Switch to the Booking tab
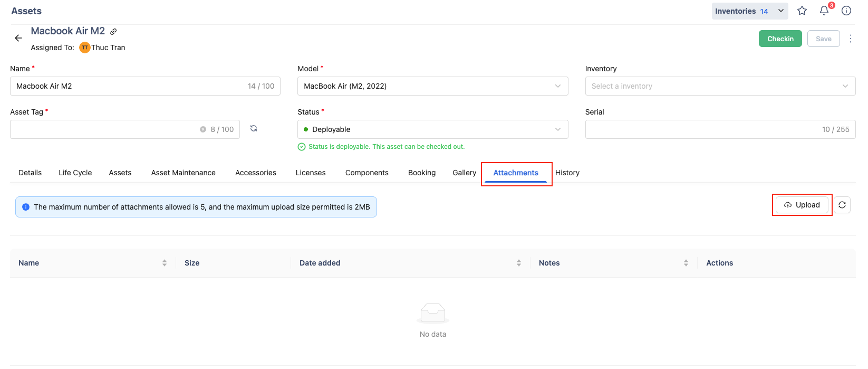 (422, 173)
